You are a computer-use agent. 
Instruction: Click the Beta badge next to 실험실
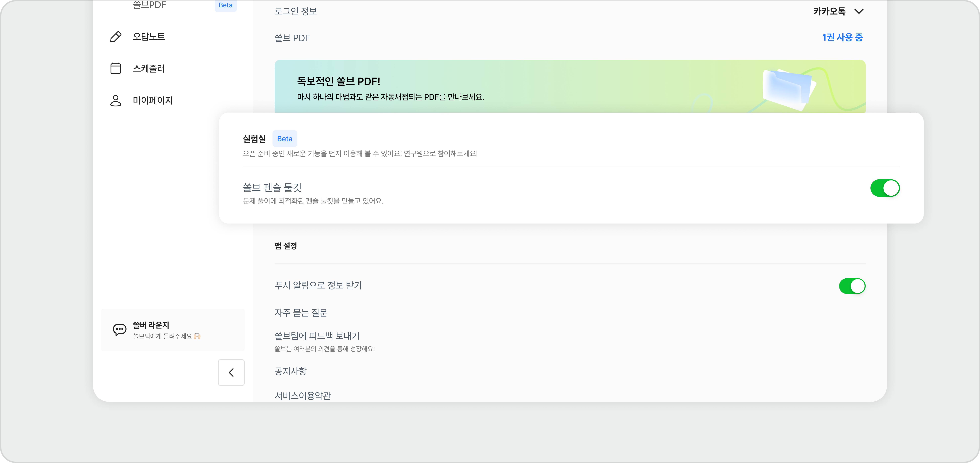(285, 139)
